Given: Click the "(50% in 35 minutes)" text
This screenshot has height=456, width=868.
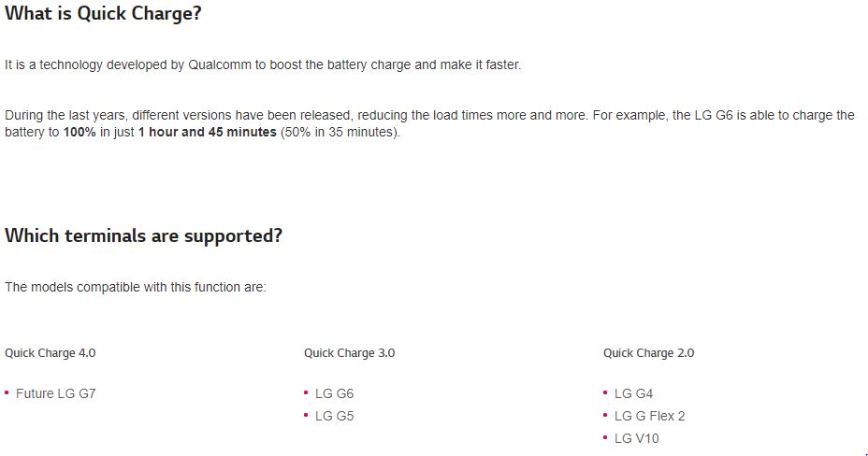Looking at the screenshot, I should click(340, 132).
